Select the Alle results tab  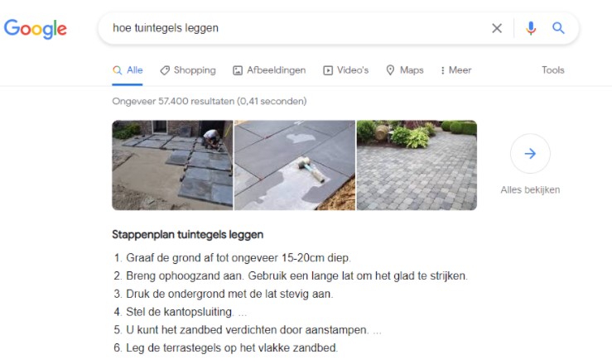[128, 70]
